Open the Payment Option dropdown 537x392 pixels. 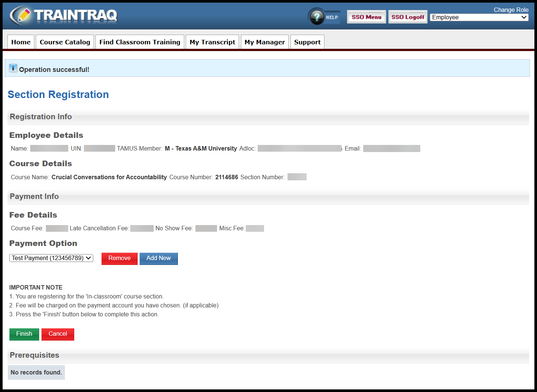[x=51, y=258]
